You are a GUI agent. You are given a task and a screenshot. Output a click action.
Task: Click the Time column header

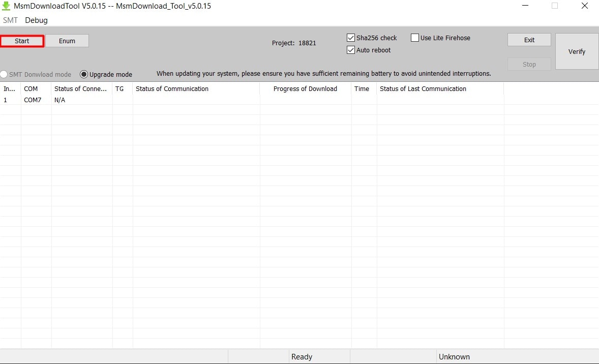pos(364,88)
